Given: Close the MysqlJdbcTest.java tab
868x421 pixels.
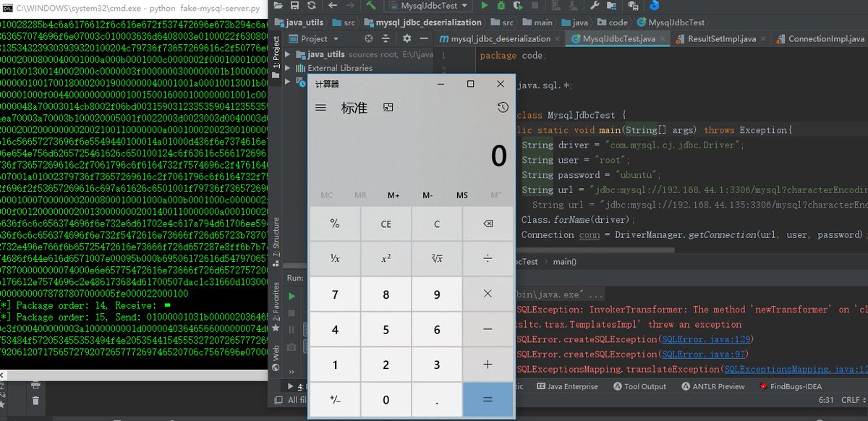Looking at the screenshot, I should point(663,39).
